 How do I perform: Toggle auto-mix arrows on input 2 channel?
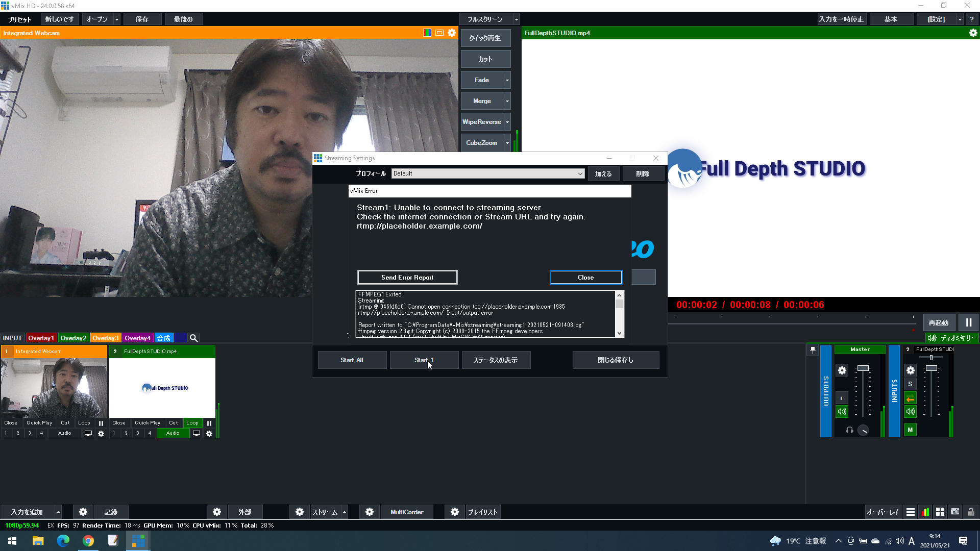pyautogui.click(x=910, y=398)
